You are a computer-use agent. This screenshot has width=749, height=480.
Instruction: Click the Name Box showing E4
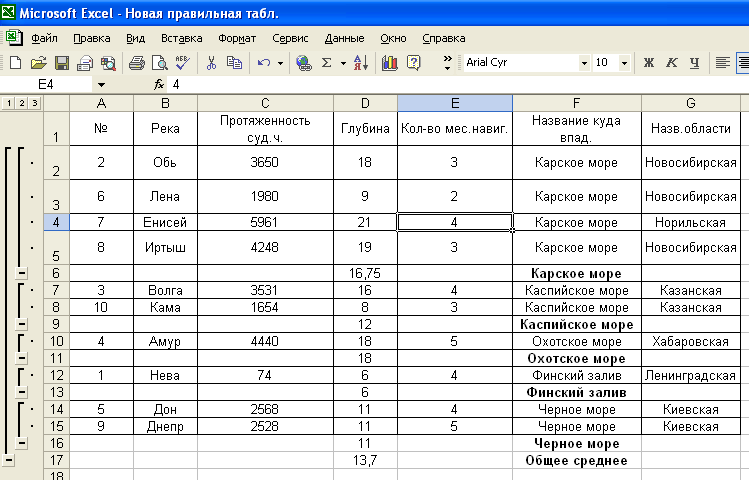pos(46,85)
